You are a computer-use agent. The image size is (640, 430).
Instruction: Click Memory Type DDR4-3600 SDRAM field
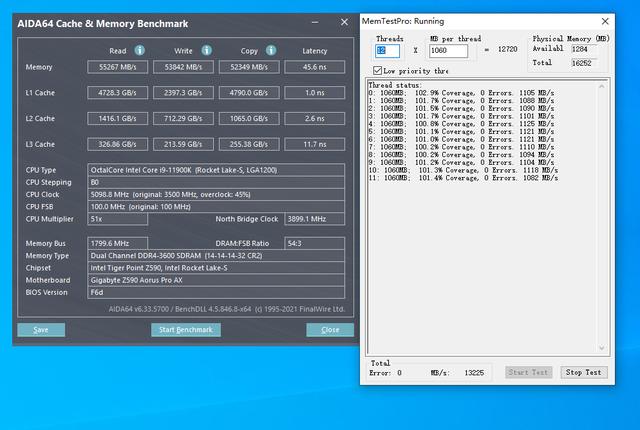click(x=216, y=255)
